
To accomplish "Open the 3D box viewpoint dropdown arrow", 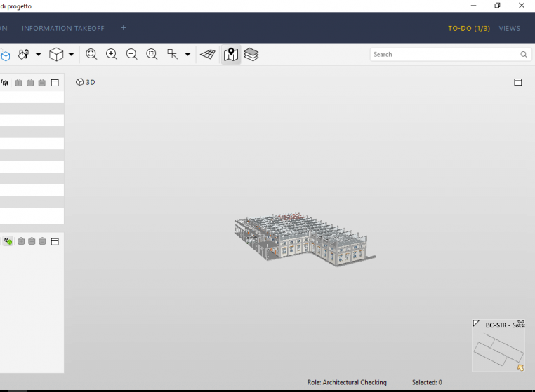I will pyautogui.click(x=71, y=54).
